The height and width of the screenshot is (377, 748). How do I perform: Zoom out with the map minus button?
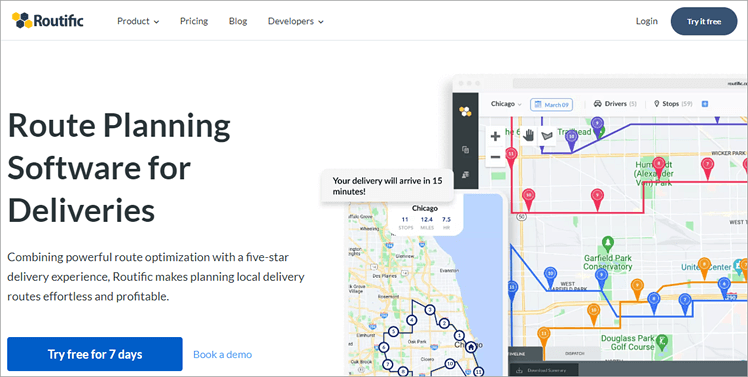click(495, 157)
